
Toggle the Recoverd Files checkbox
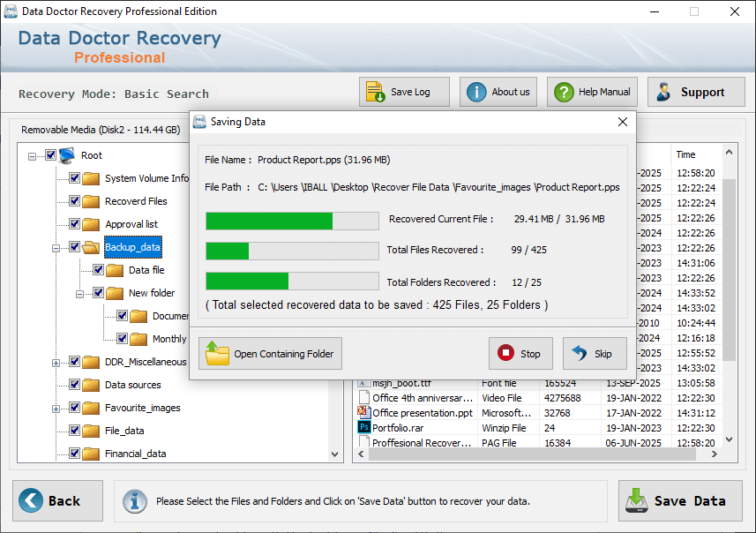[74, 200]
